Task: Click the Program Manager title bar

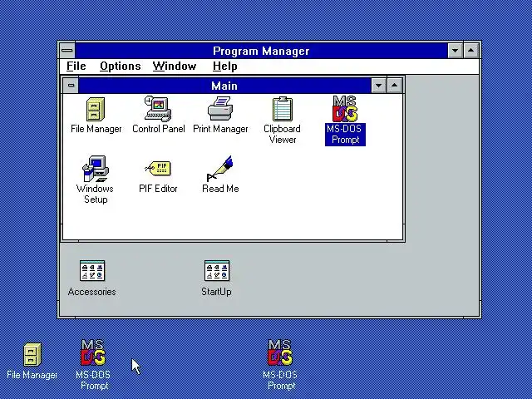Action: tap(261, 51)
